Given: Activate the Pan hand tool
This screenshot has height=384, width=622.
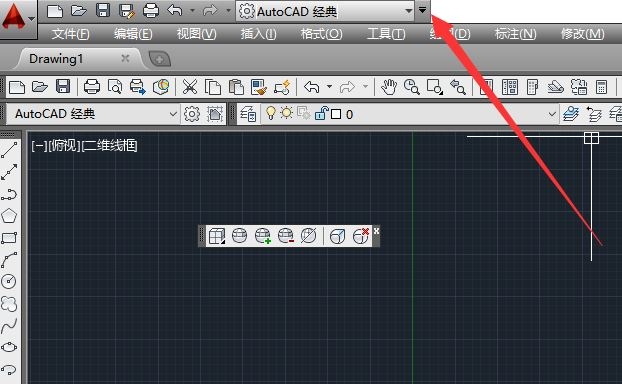Looking at the screenshot, I should pos(389,86).
